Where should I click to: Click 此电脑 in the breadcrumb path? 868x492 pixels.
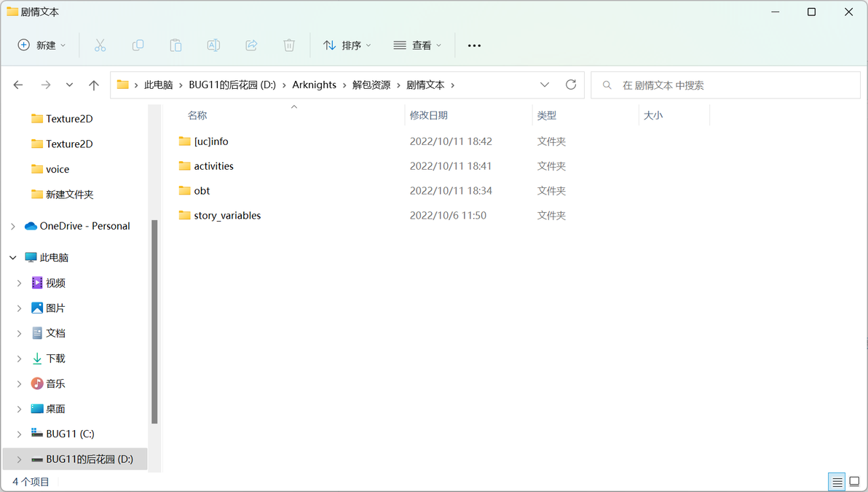click(x=158, y=85)
